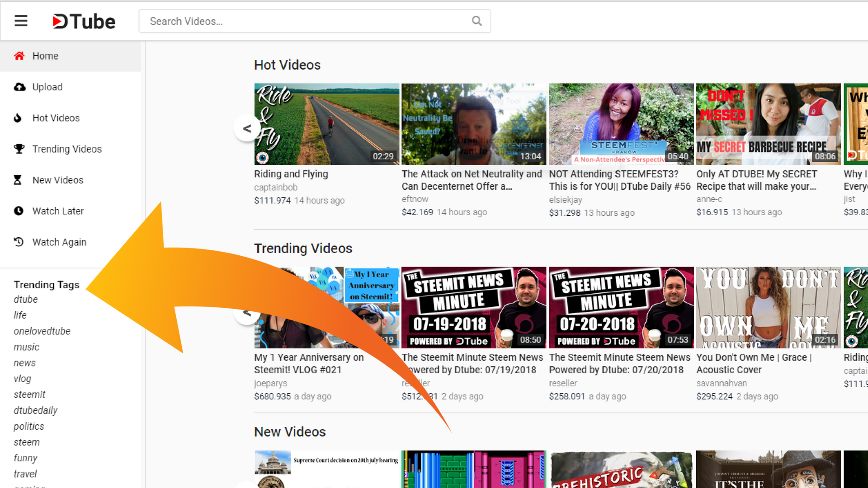Click the Watch Later clock icon

19,211
